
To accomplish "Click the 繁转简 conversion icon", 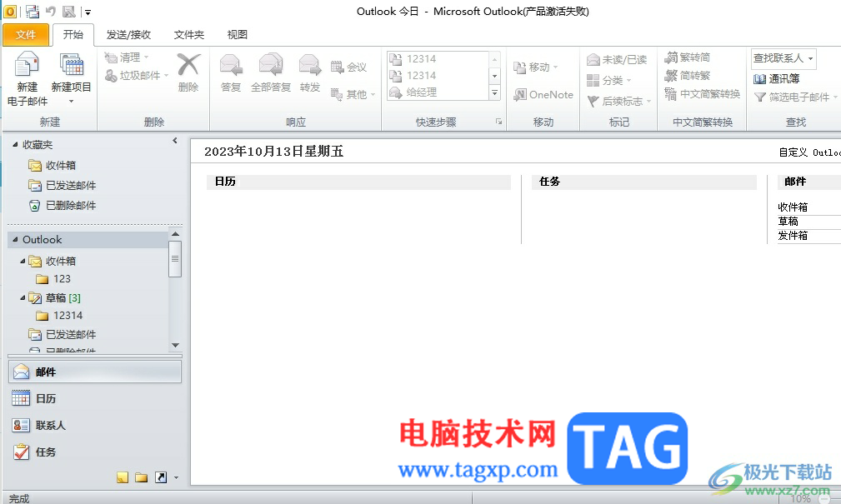I will (671, 57).
